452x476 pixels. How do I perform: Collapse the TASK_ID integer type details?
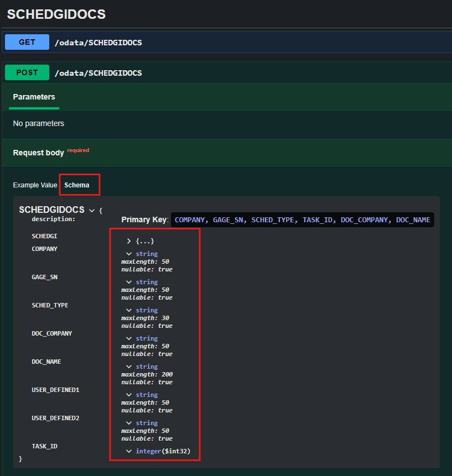(x=129, y=452)
